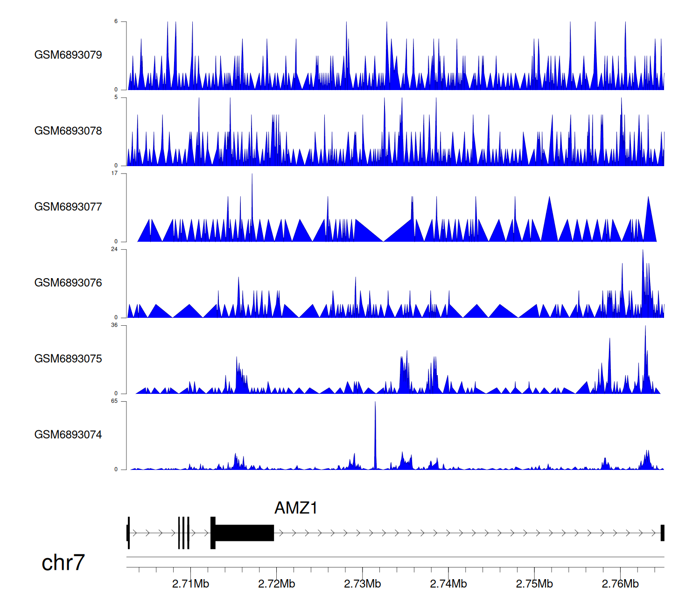Click the 2.75Mb coordinate label
700x616 pixels.
point(534,584)
